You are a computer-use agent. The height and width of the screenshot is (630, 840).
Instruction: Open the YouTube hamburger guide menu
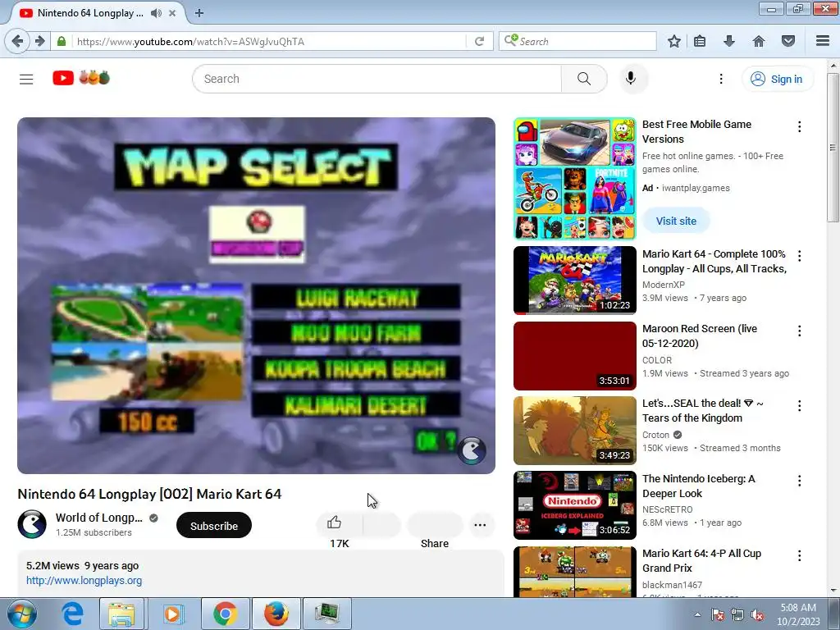click(x=26, y=80)
